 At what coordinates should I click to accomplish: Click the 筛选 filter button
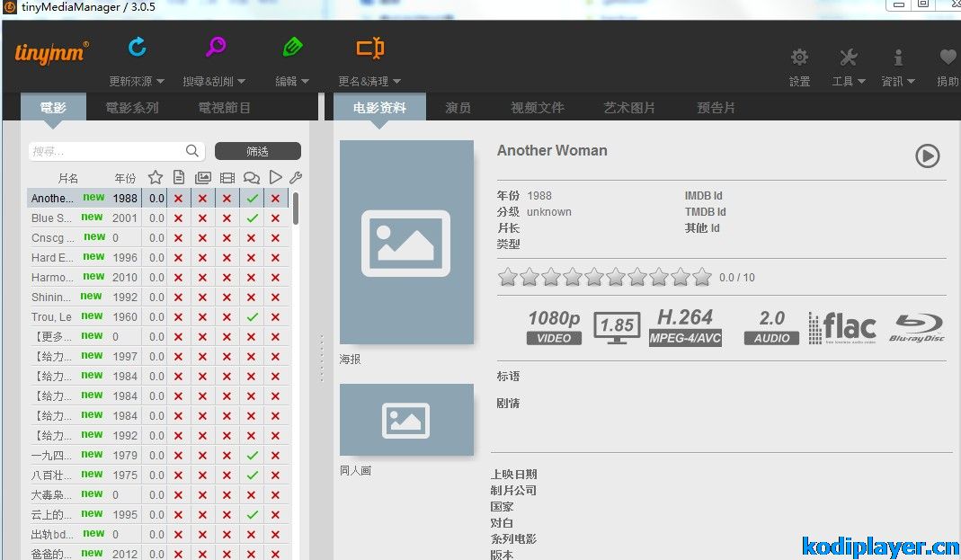(258, 151)
